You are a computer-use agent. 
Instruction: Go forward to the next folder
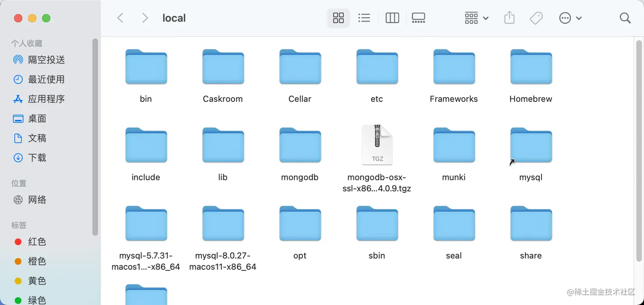pos(145,18)
